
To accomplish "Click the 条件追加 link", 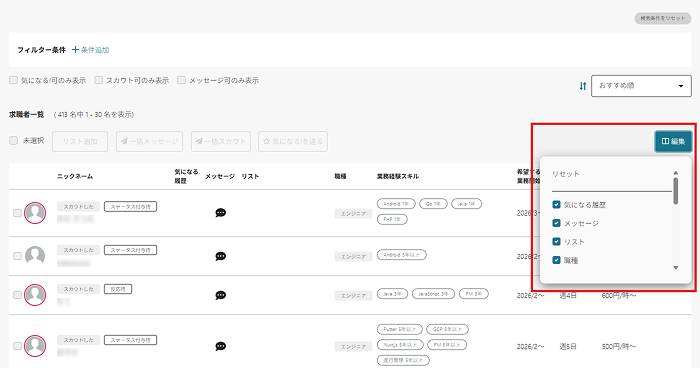I will (91, 50).
